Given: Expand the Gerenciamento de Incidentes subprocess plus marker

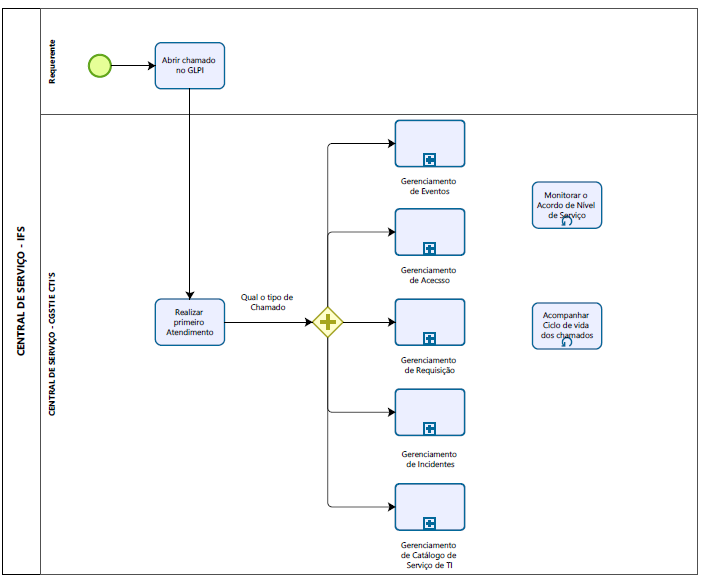Looking at the screenshot, I should click(429, 428).
